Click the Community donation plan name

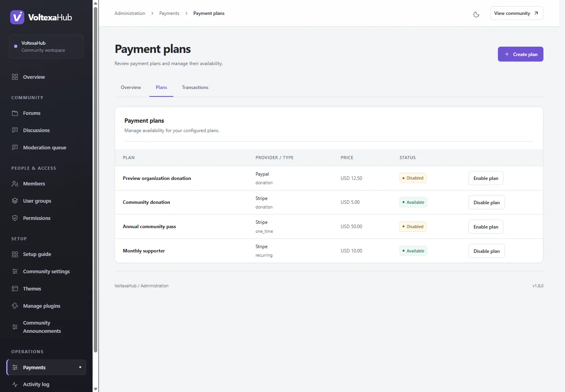146,202
